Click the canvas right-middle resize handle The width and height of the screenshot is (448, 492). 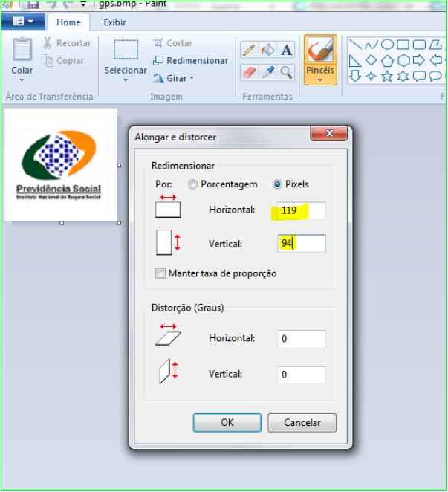(119, 165)
